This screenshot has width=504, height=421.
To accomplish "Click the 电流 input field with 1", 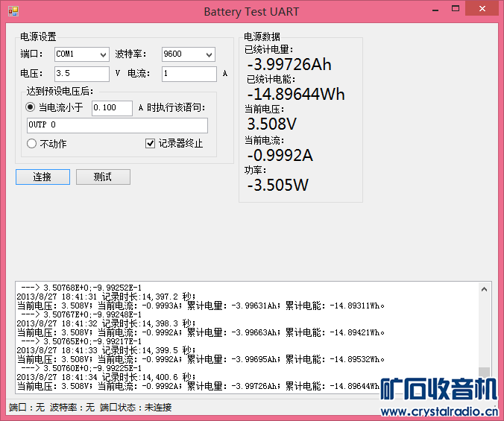I will pos(189,74).
